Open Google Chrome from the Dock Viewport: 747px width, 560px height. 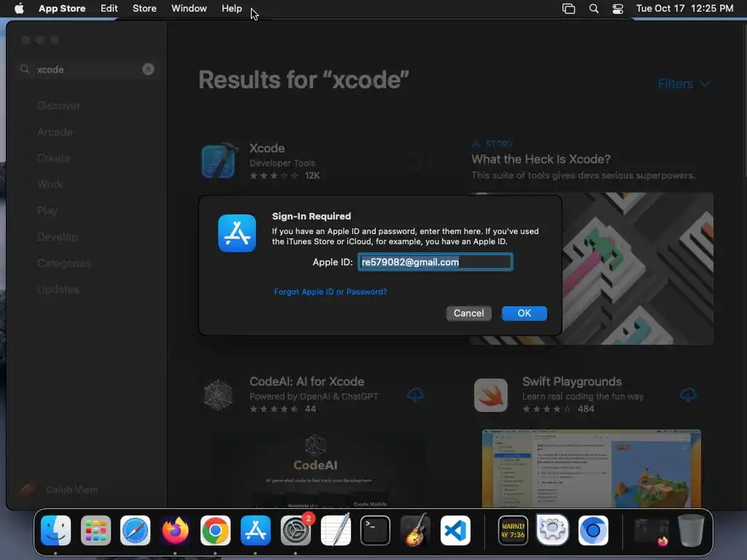[215, 531]
